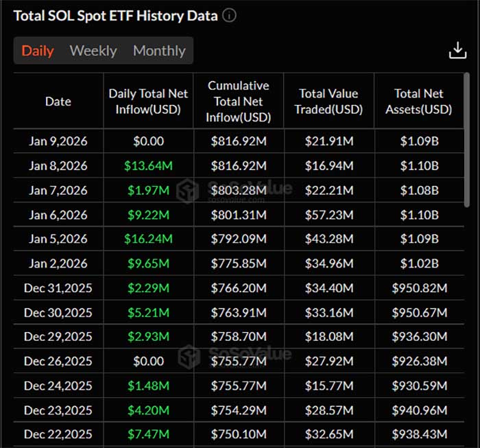
Task: Click the $750.10M cumulative inflow value
Action: click(x=239, y=434)
